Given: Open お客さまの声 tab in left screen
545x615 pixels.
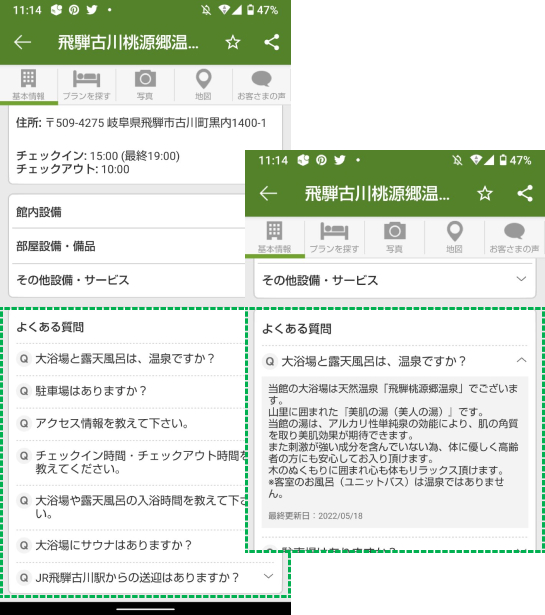Looking at the screenshot, I should 262,85.
